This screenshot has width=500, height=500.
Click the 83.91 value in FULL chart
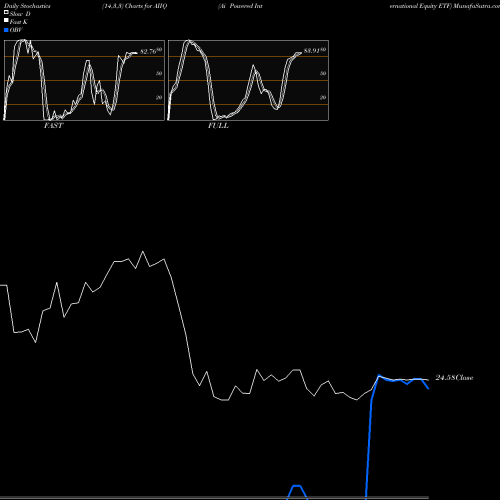click(312, 51)
